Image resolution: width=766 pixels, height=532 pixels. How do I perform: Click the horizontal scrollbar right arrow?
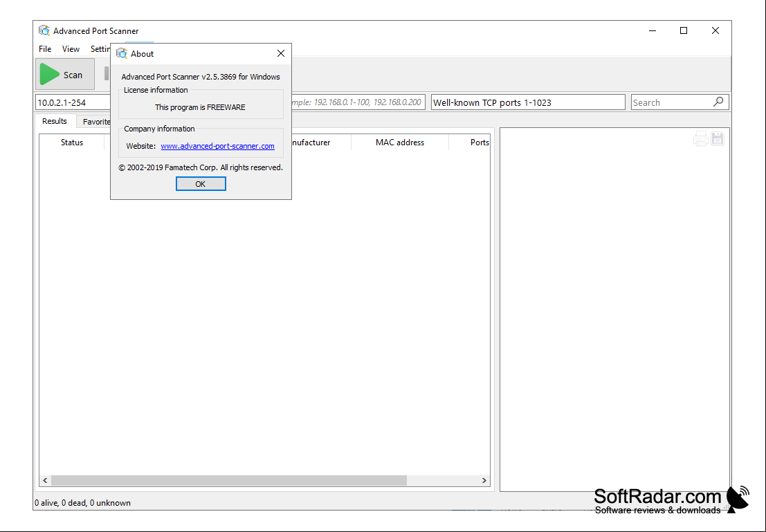pos(484,481)
